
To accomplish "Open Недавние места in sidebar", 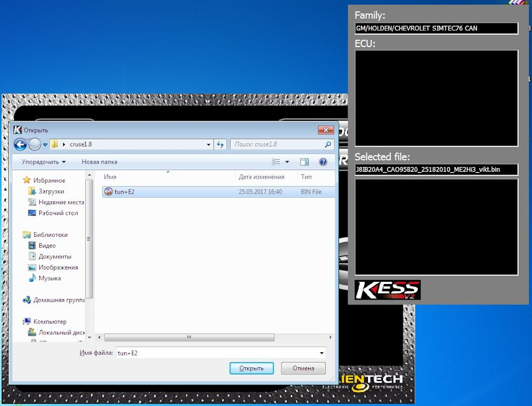I will tap(61, 202).
